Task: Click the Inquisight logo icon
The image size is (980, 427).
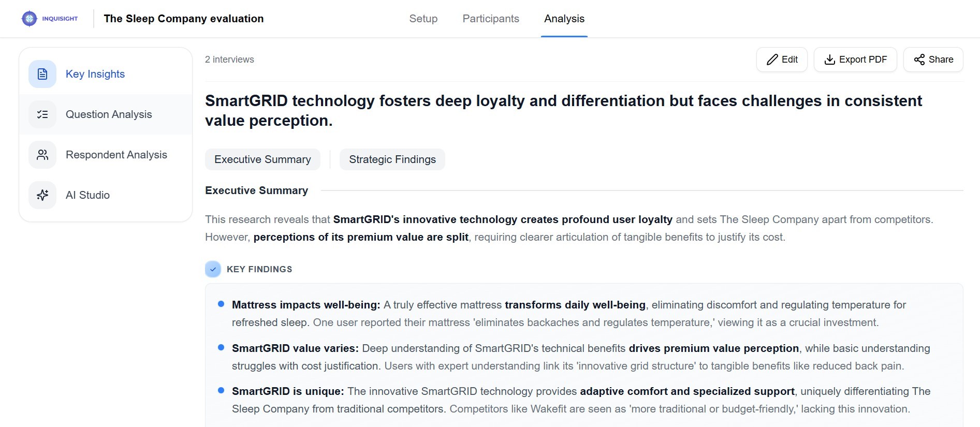Action: click(30, 19)
